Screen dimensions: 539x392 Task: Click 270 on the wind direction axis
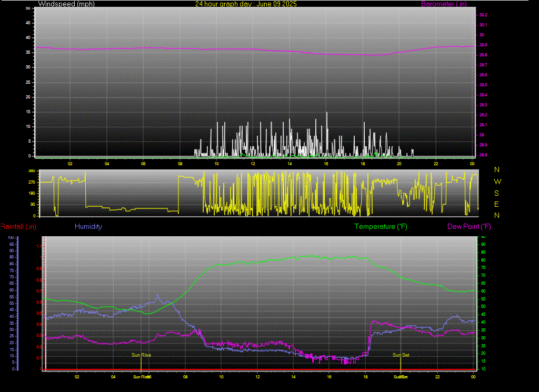32,182
